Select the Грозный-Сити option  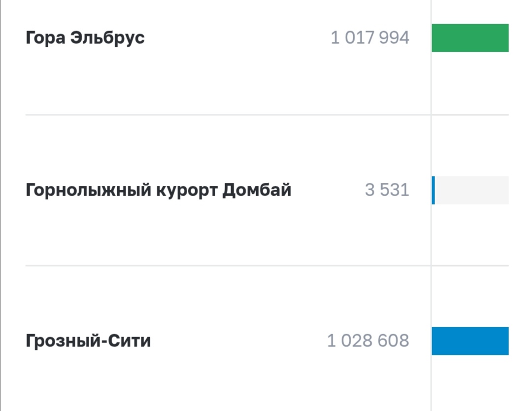coord(88,341)
